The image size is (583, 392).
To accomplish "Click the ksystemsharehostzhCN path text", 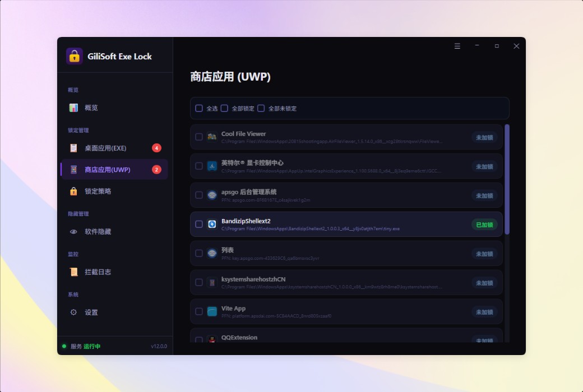I will tap(332, 287).
